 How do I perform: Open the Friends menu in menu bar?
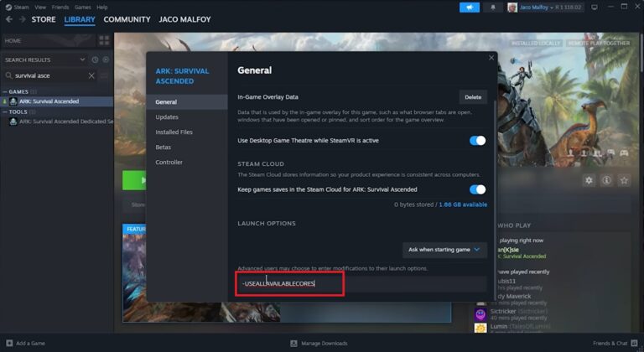pos(58,7)
